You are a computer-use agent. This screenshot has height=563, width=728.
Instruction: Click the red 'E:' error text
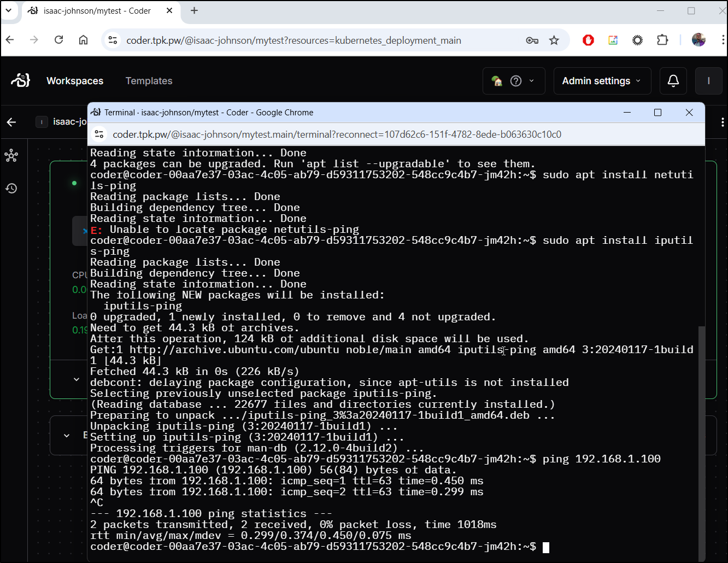[x=96, y=230]
